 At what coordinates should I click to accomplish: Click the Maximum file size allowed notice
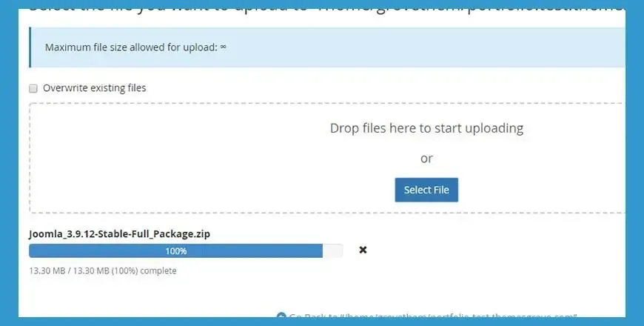point(135,47)
